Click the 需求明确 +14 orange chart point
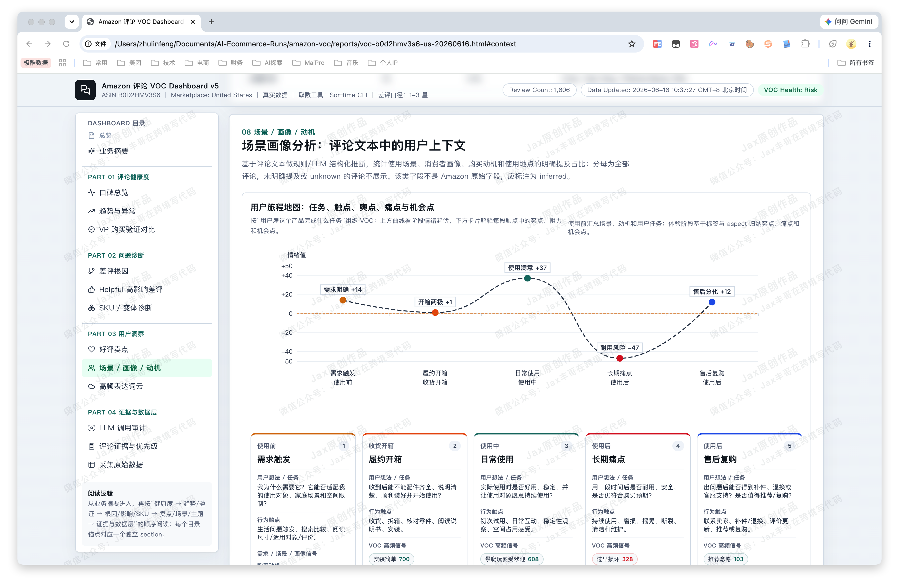 [343, 300]
